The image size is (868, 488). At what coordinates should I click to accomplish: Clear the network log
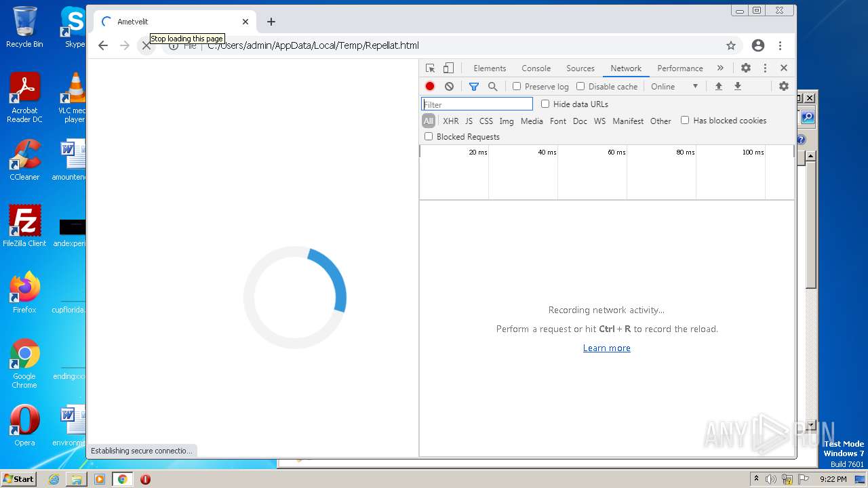(449, 86)
